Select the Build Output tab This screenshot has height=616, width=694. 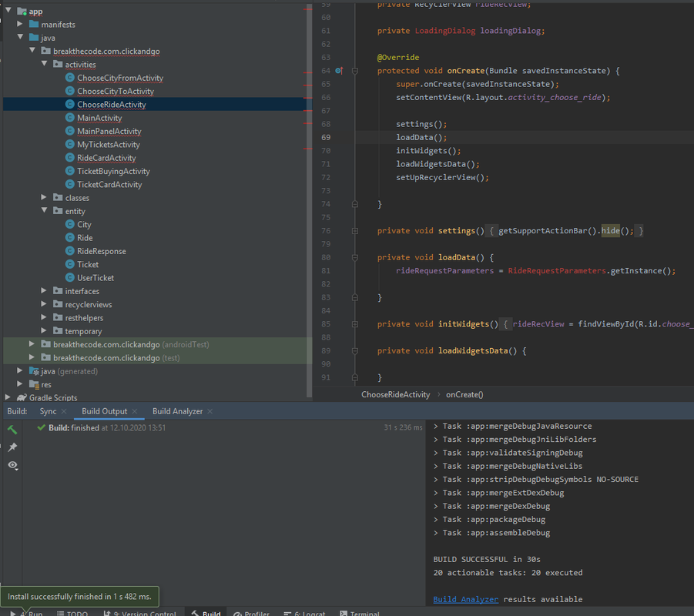pyautogui.click(x=105, y=411)
